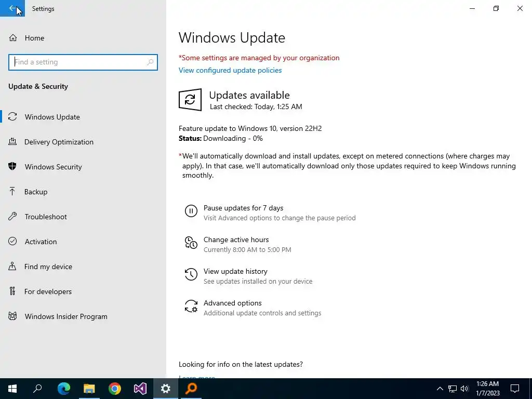Click the 'Update & Security' heading
This screenshot has width=532, height=399.
[38, 86]
